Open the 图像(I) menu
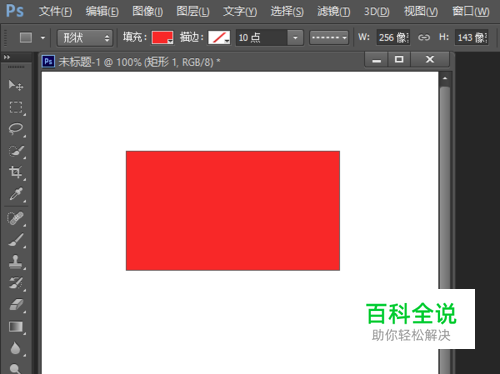This screenshot has height=374, width=500. (148, 12)
